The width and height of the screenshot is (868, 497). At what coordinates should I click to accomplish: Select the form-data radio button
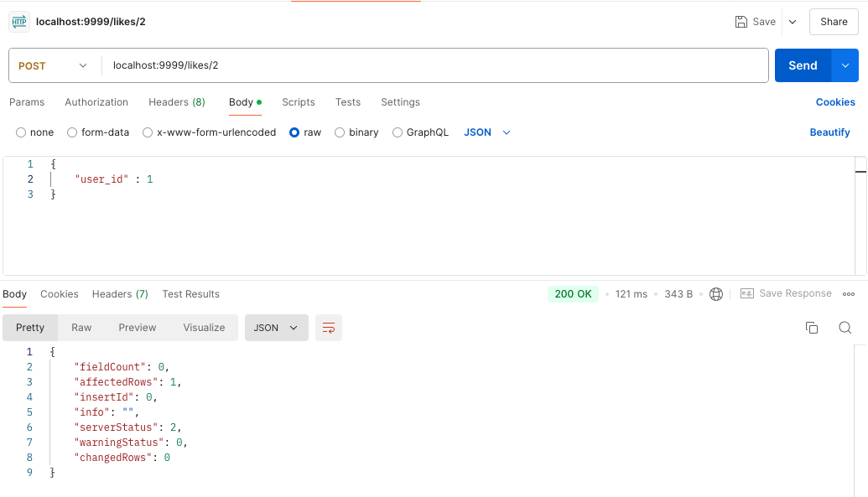tap(72, 132)
